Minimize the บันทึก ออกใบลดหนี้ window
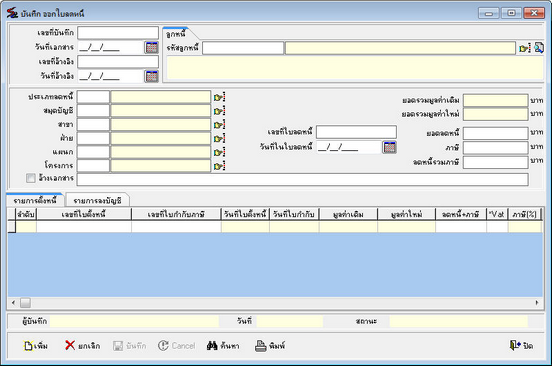552x366 pixels. coord(489,13)
